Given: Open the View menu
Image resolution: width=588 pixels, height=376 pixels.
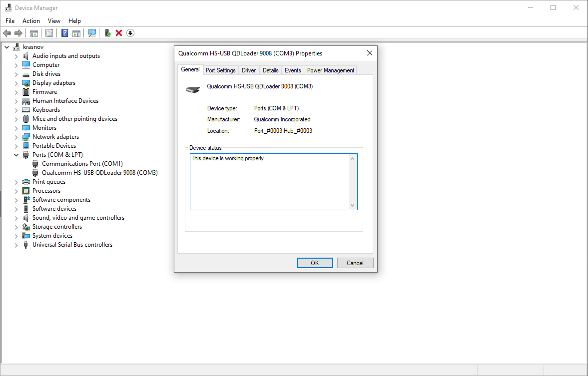Looking at the screenshot, I should 54,21.
